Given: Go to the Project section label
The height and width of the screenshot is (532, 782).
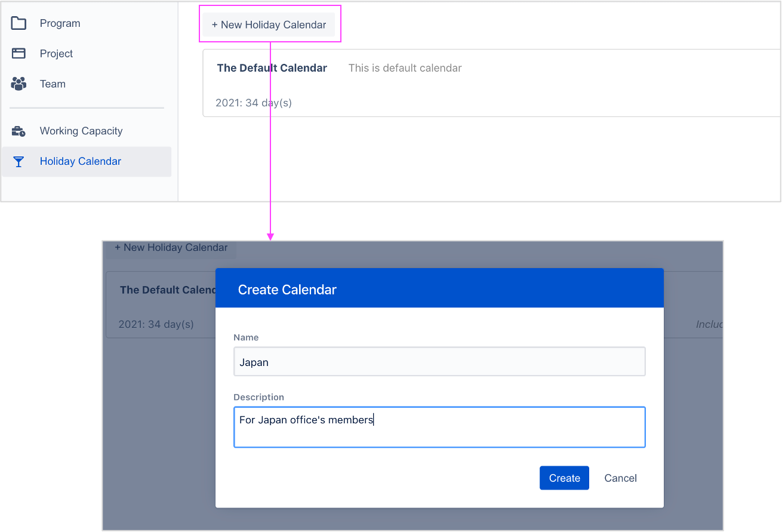Looking at the screenshot, I should [56, 53].
